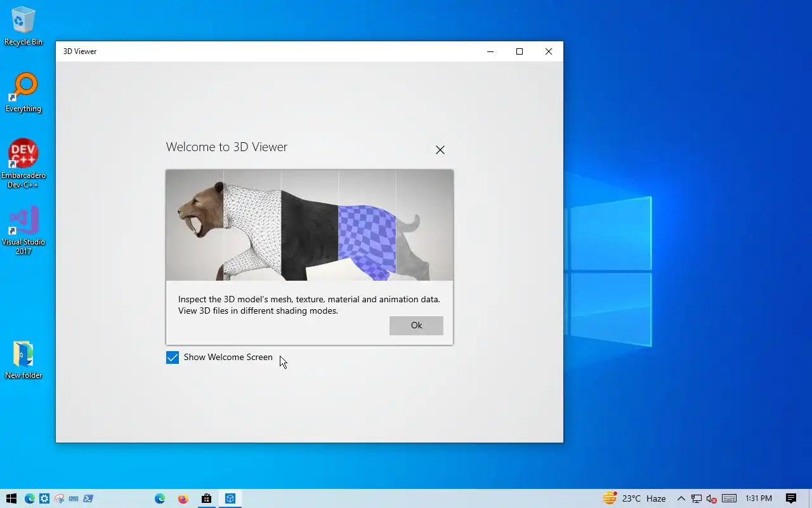Launch Edge icon next to the Start button

click(x=30, y=498)
